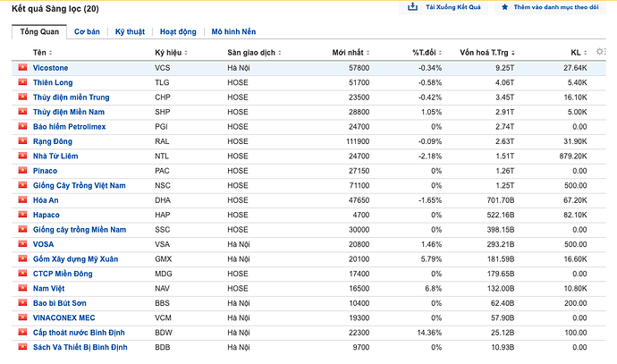The width and height of the screenshot is (617, 364).
Task: Click the flag icon next to Bao bì Bút Sơn
Action: [x=23, y=302]
